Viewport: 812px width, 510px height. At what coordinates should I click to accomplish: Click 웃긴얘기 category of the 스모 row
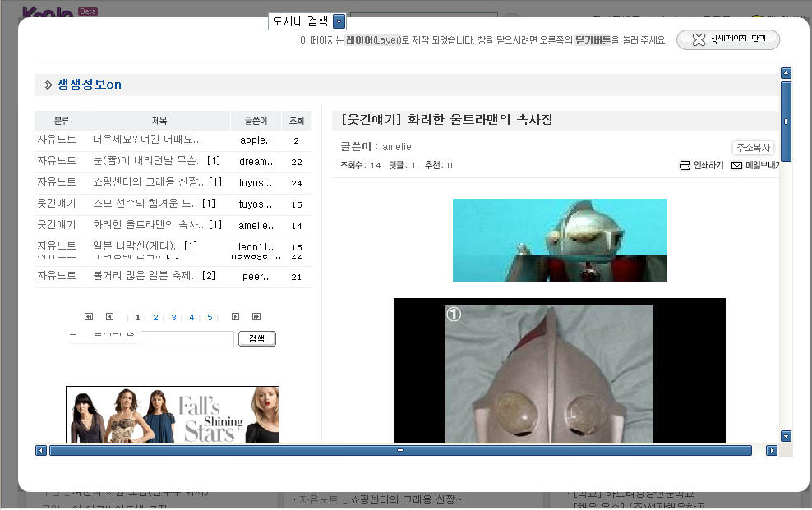(57, 204)
